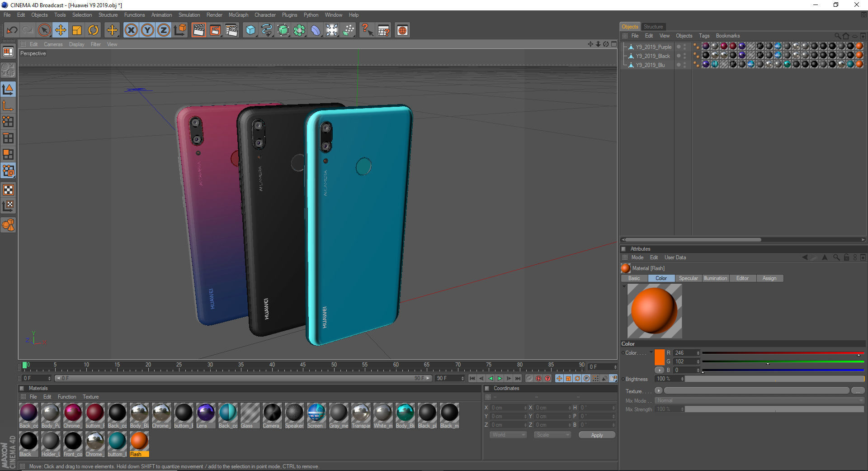Click Render Active View clapperboard icon
This screenshot has height=471, width=868.
tap(198, 30)
